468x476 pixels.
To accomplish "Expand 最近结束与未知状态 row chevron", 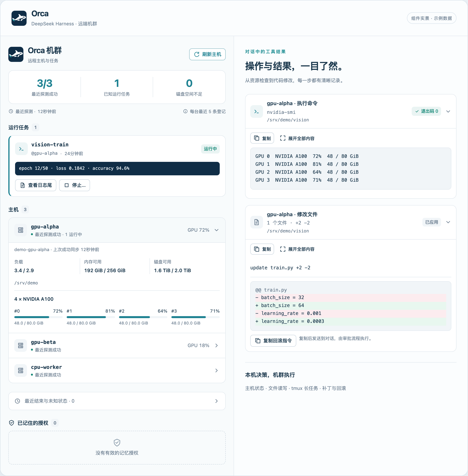I will coord(217,401).
